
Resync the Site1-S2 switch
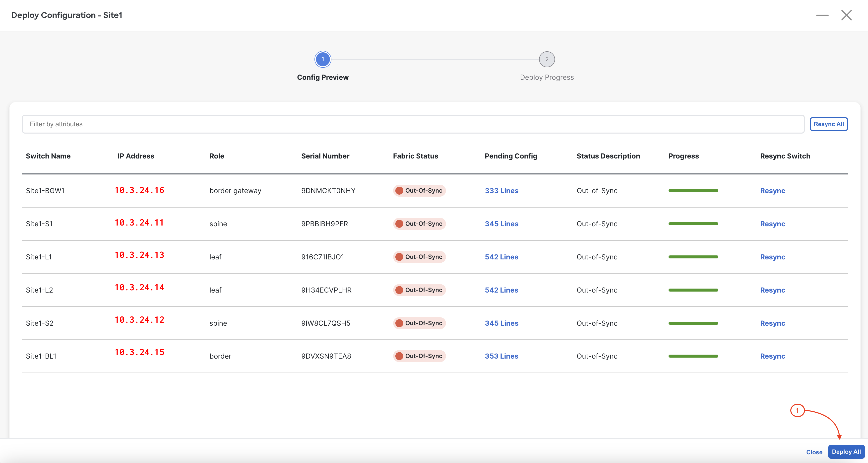click(772, 323)
